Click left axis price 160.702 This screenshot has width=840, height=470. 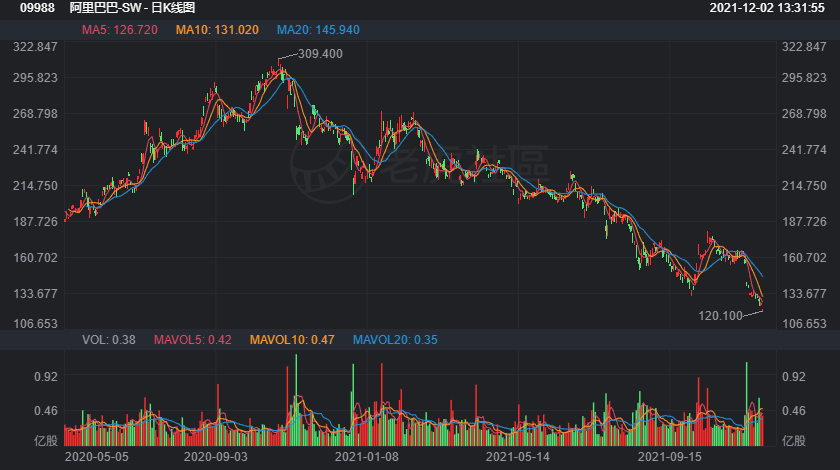[x=35, y=258]
